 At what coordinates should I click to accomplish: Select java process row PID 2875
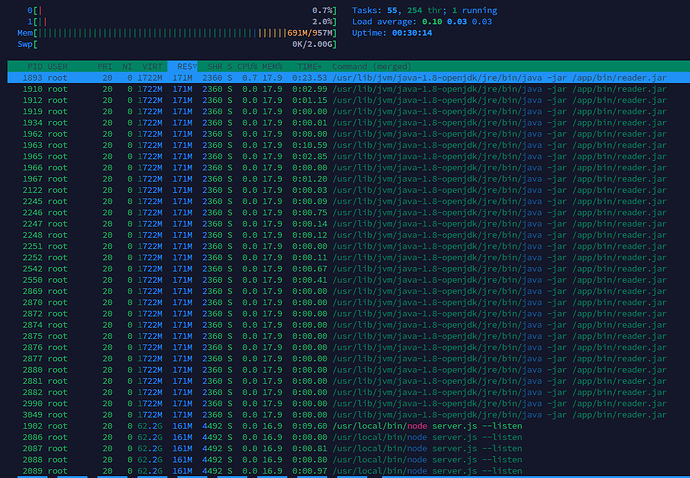tap(349, 336)
